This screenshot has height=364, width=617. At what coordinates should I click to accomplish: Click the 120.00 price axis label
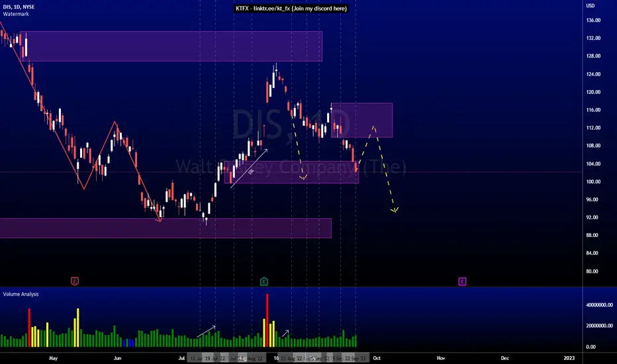pyautogui.click(x=593, y=92)
